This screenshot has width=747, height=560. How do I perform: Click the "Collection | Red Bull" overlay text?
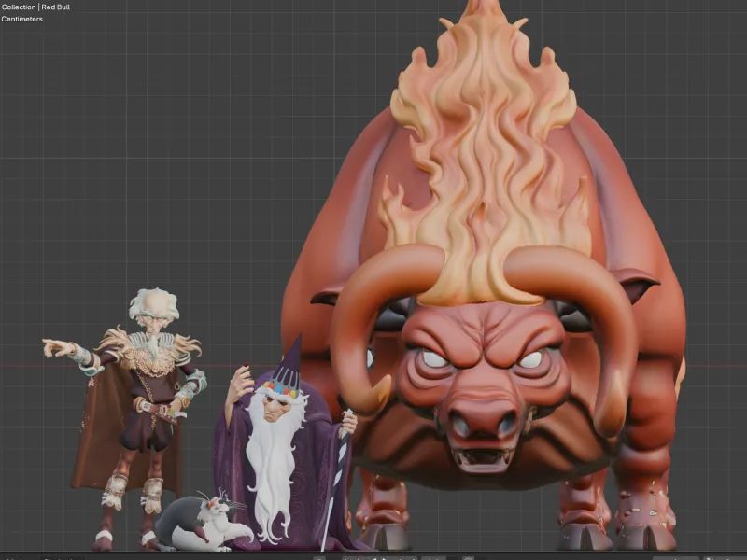click(x=35, y=7)
